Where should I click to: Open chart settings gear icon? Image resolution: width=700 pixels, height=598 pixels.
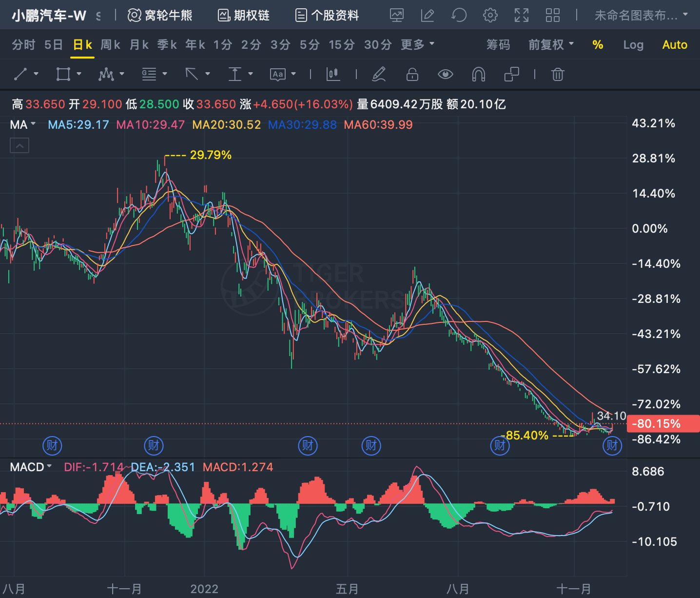[490, 15]
